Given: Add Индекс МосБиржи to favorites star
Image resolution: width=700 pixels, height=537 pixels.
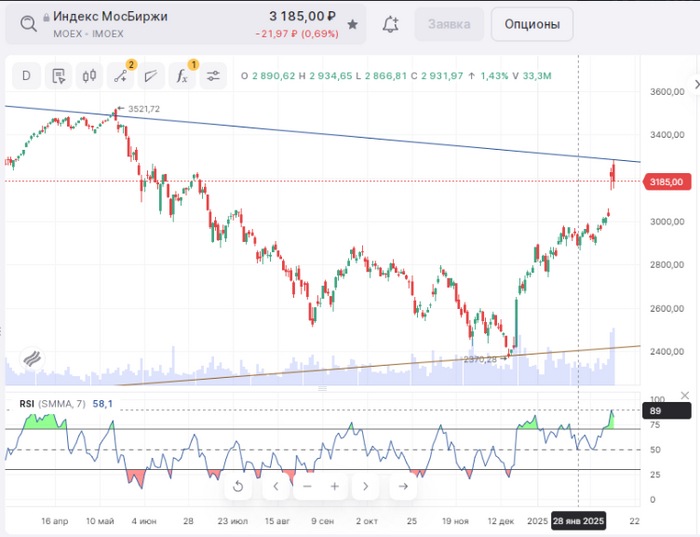Looking at the screenshot, I should click(x=352, y=24).
